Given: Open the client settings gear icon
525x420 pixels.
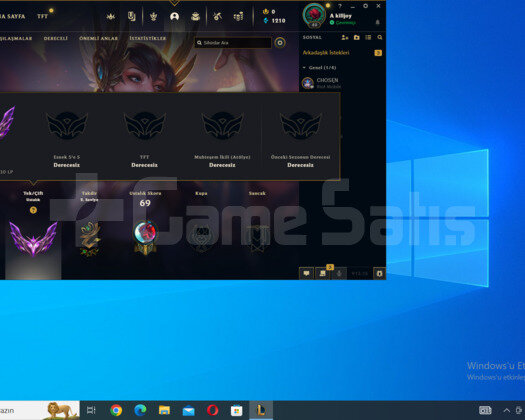Looking at the screenshot, I should pos(366,6).
